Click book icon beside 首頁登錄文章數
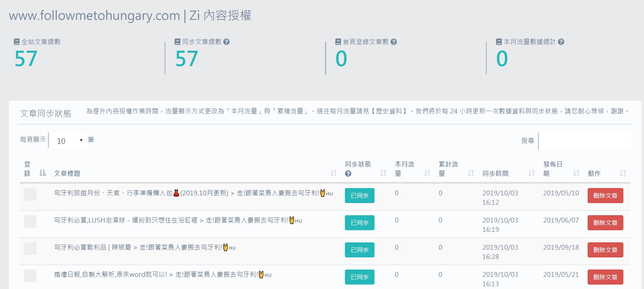 point(338,42)
